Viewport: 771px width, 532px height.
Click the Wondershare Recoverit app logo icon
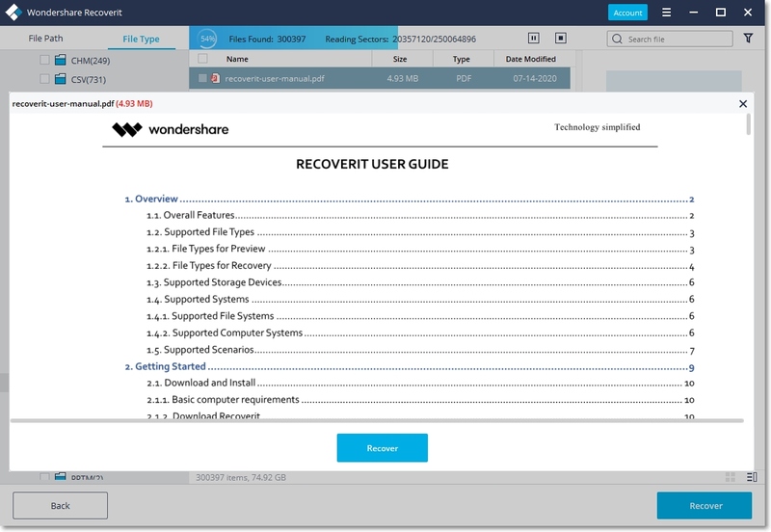pyautogui.click(x=13, y=13)
